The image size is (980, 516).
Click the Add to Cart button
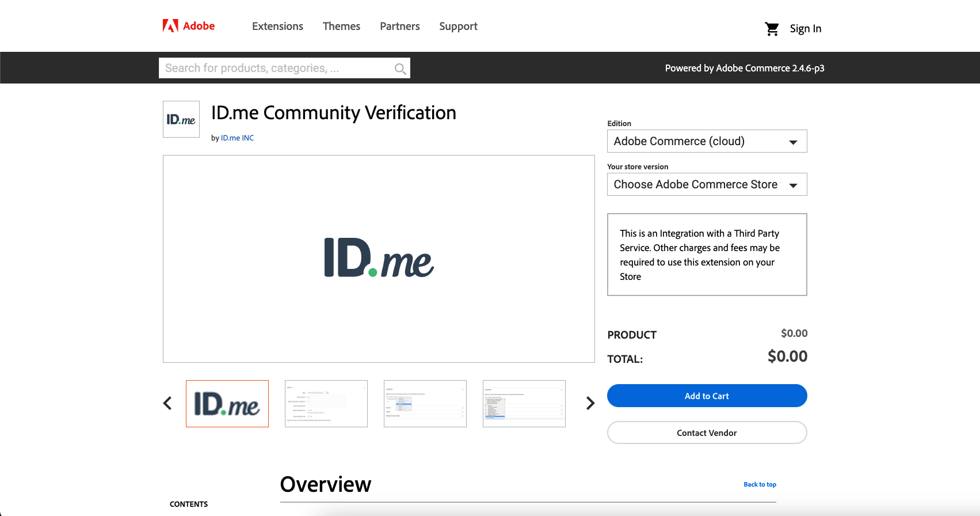[x=707, y=396]
